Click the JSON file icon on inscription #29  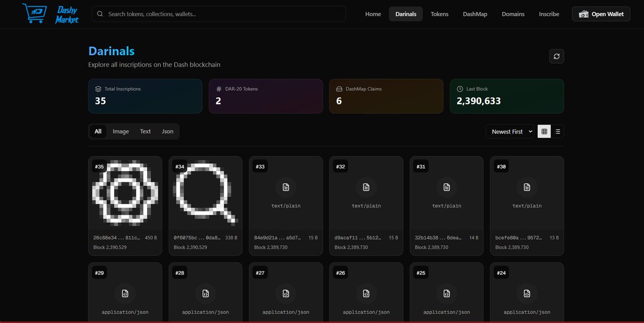tap(125, 293)
